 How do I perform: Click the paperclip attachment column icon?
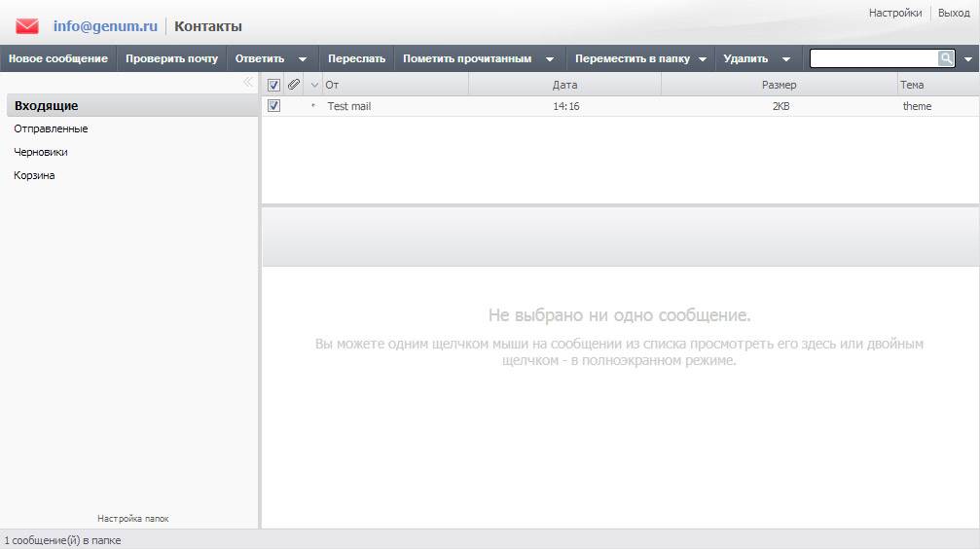[x=294, y=85]
